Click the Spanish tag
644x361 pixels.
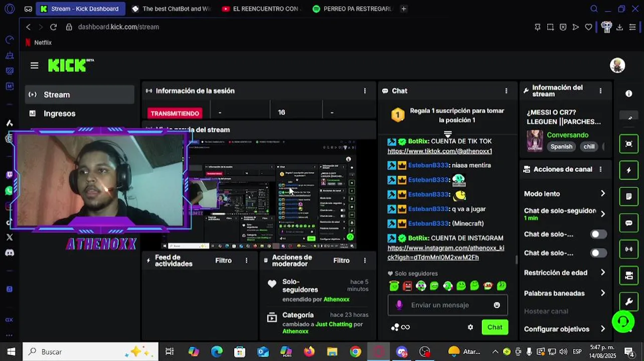click(561, 146)
